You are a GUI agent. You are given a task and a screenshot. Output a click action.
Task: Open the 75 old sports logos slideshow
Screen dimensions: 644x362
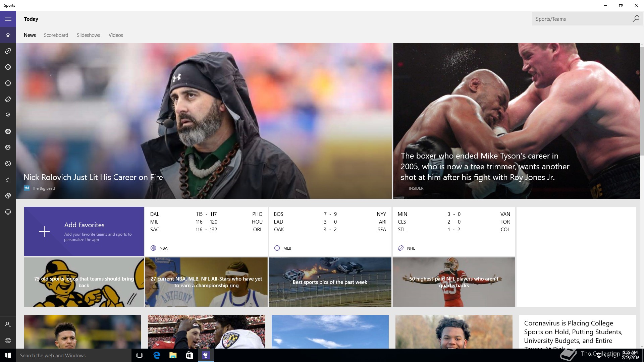tap(84, 282)
